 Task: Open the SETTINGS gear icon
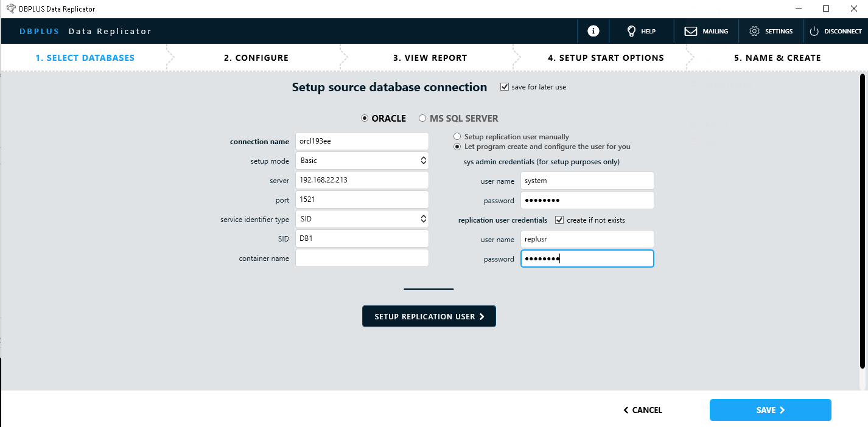click(755, 31)
